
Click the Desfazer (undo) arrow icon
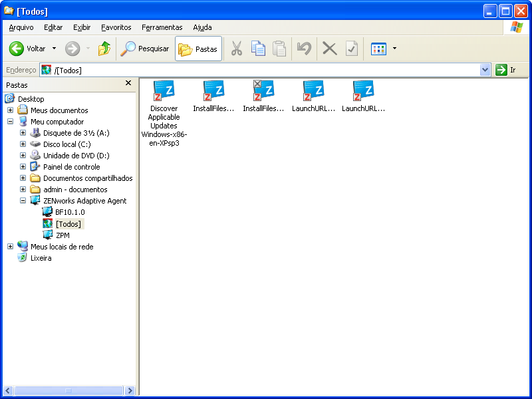click(x=305, y=48)
